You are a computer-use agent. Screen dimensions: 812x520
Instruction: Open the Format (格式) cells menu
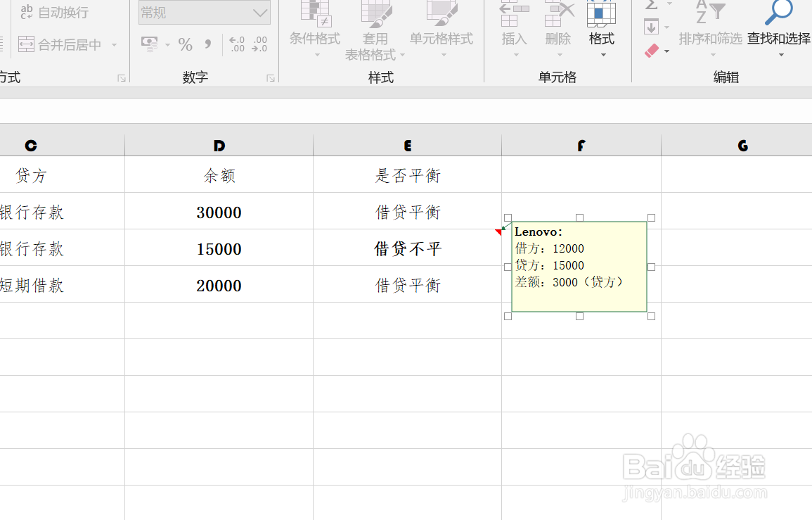601,29
